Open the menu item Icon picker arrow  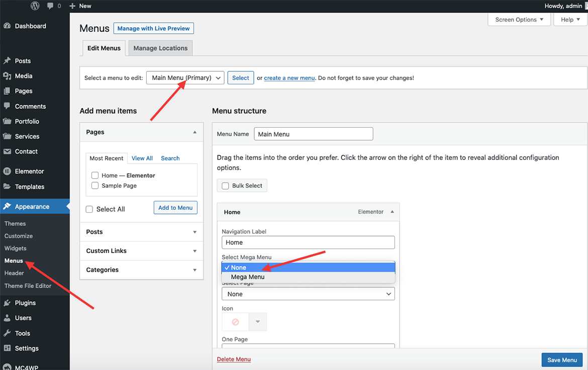[x=258, y=322]
